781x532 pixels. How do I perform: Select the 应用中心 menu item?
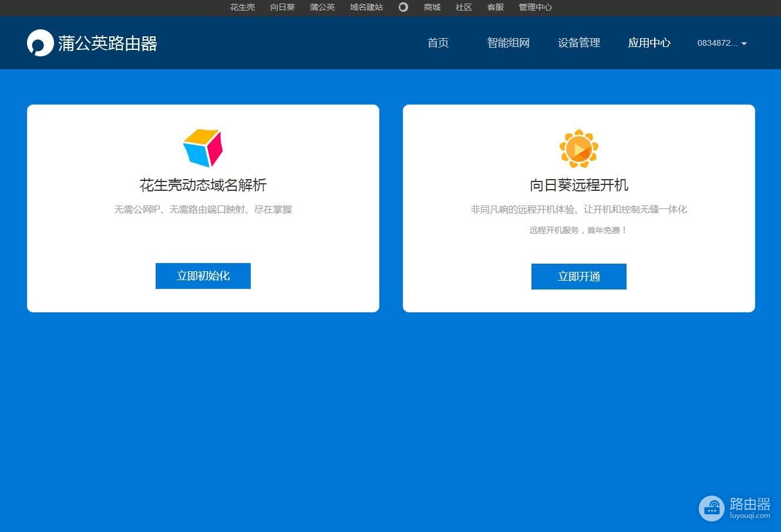point(649,43)
